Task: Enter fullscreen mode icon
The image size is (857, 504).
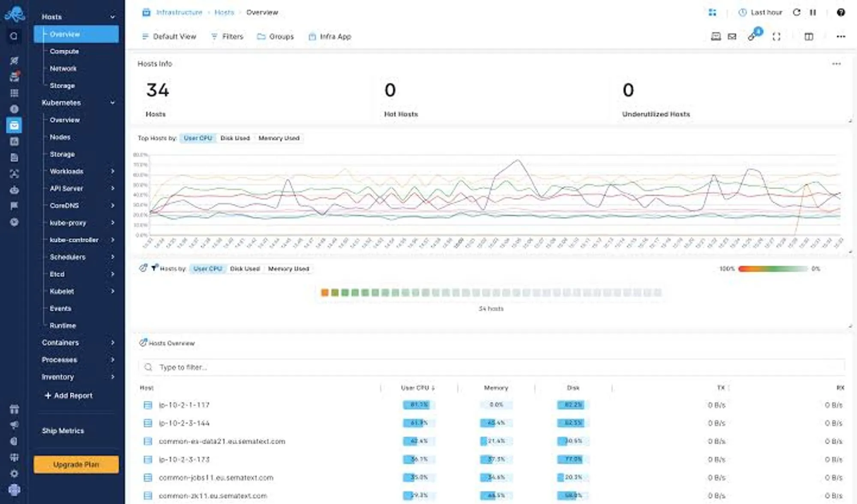Action: point(776,37)
